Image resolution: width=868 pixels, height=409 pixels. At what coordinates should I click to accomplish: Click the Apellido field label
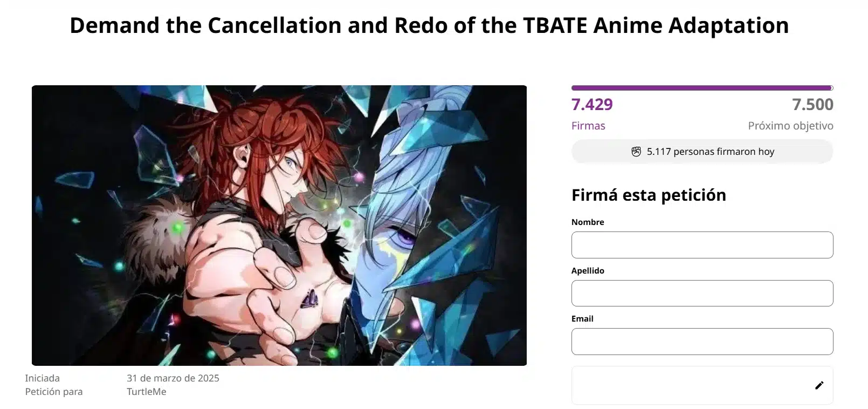(588, 270)
